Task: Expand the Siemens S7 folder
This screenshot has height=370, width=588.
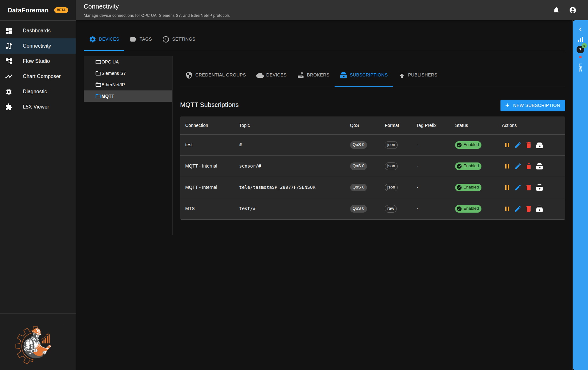Action: pyautogui.click(x=113, y=73)
